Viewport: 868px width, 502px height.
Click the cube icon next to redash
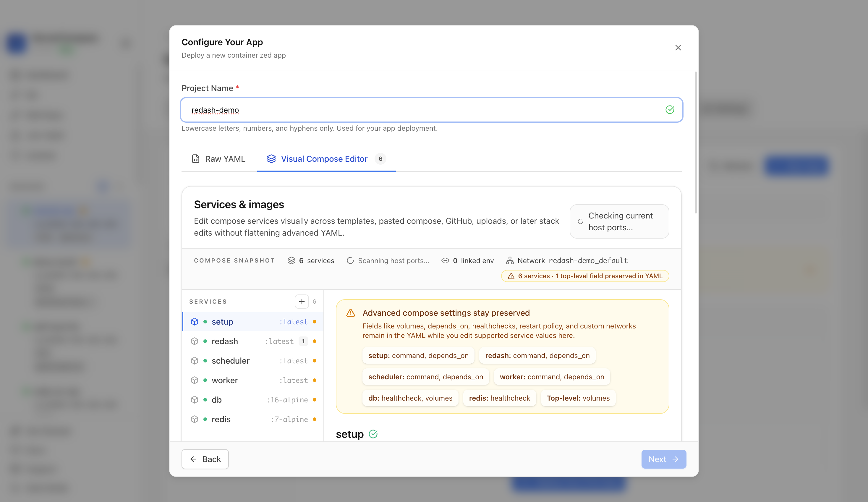pyautogui.click(x=195, y=341)
